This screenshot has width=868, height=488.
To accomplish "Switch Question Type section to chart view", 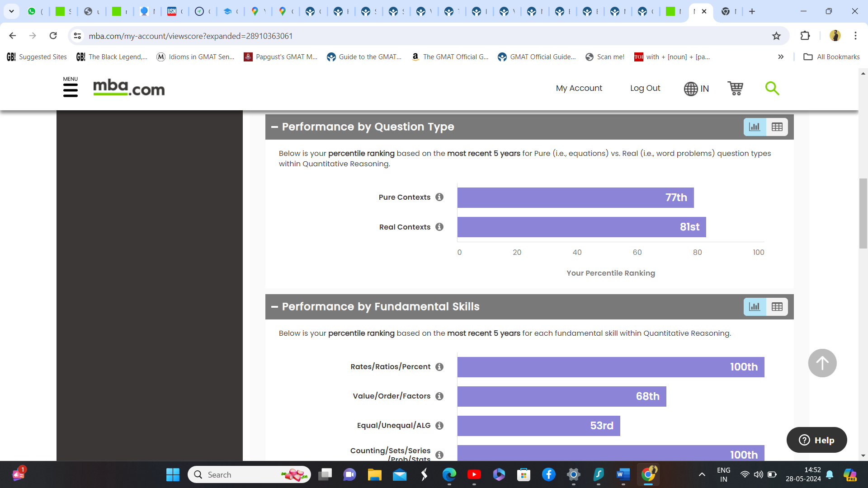I will [755, 127].
